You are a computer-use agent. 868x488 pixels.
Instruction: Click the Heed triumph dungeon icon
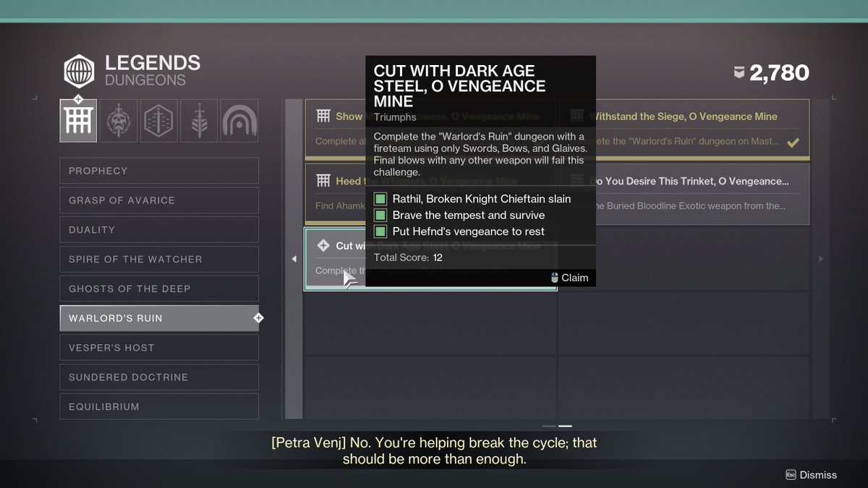click(323, 181)
